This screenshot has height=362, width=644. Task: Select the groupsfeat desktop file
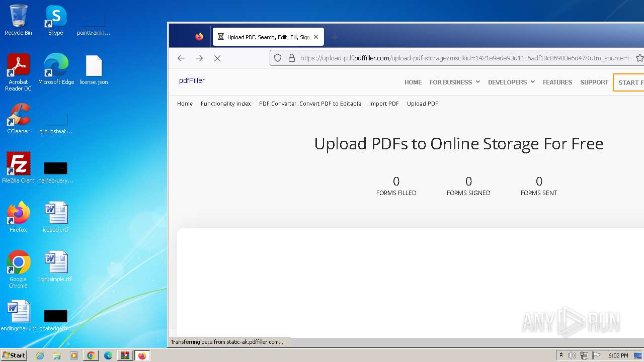click(56, 123)
